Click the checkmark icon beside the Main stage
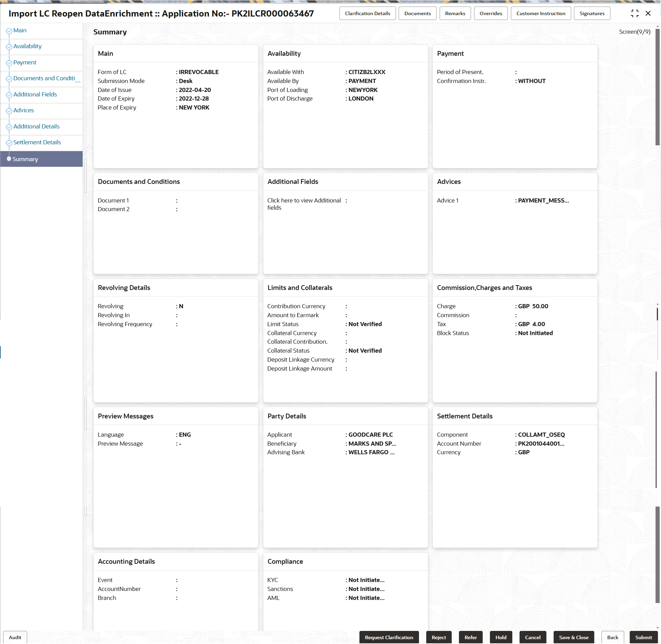661x644 pixels. click(9, 30)
